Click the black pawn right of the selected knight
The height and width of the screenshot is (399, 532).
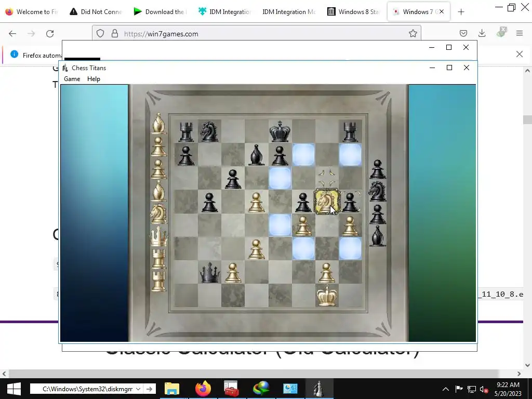[x=350, y=202]
